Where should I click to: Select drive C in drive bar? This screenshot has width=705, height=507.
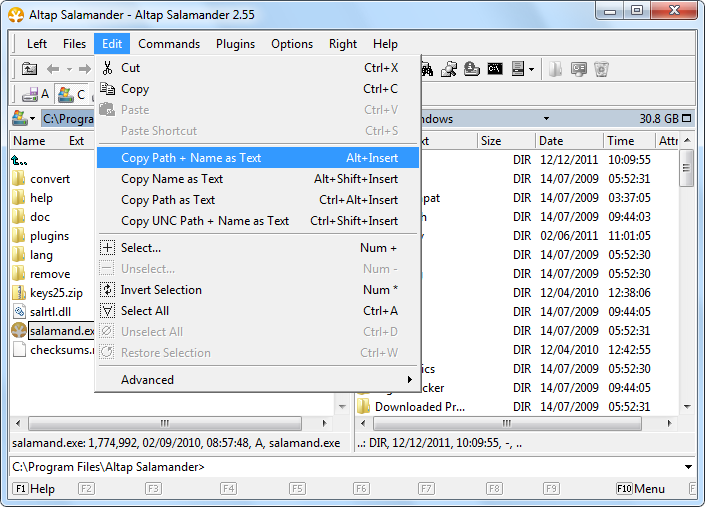(72, 94)
